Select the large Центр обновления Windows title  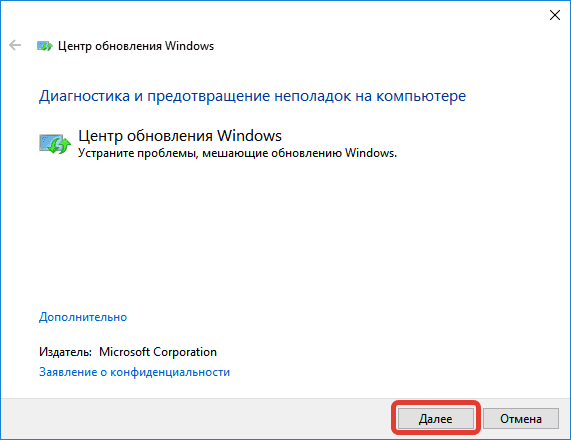click(x=180, y=136)
